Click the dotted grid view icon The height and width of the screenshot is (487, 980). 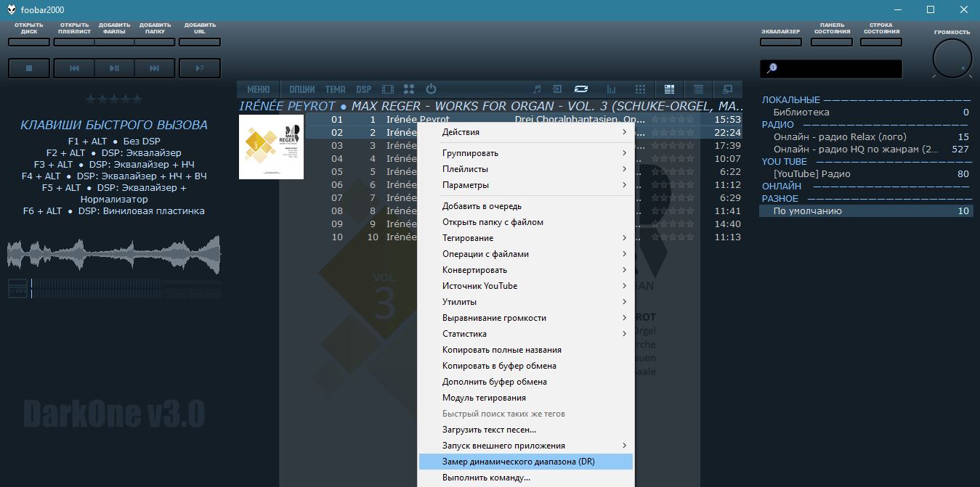point(640,89)
